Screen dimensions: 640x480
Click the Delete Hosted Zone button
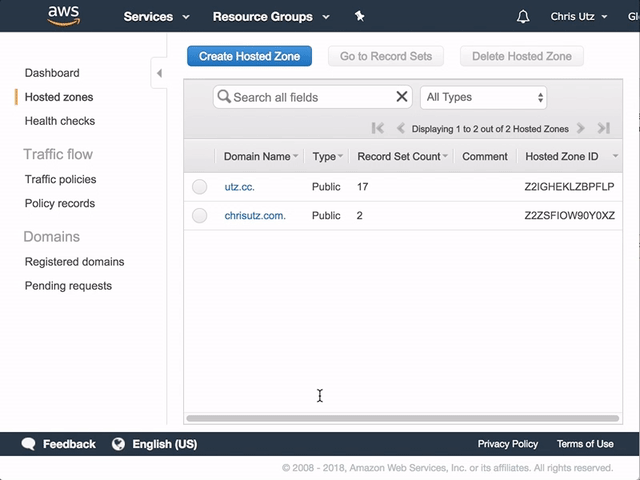tap(522, 56)
